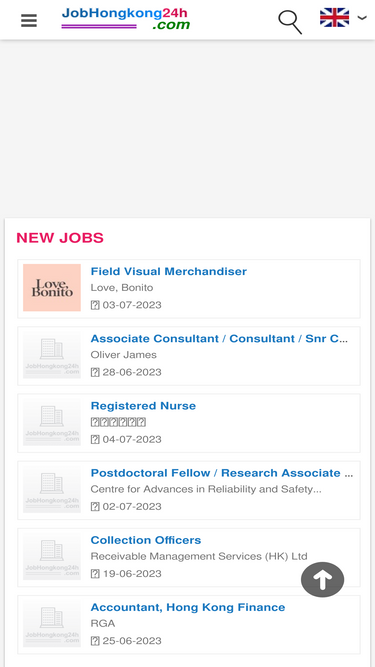Click the Registered Nurse placeholder company icon
Viewport: 375px width, 667px height.
(x=52, y=422)
